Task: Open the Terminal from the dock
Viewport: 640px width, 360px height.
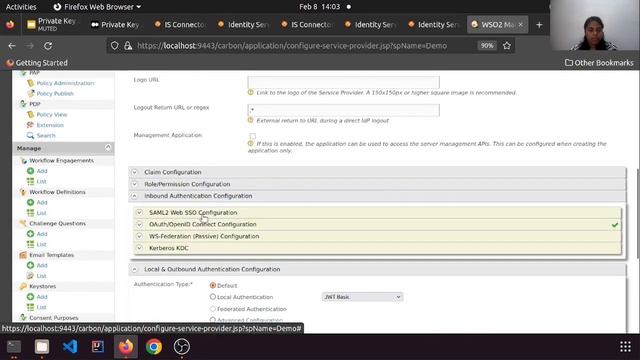Action: click(14, 347)
